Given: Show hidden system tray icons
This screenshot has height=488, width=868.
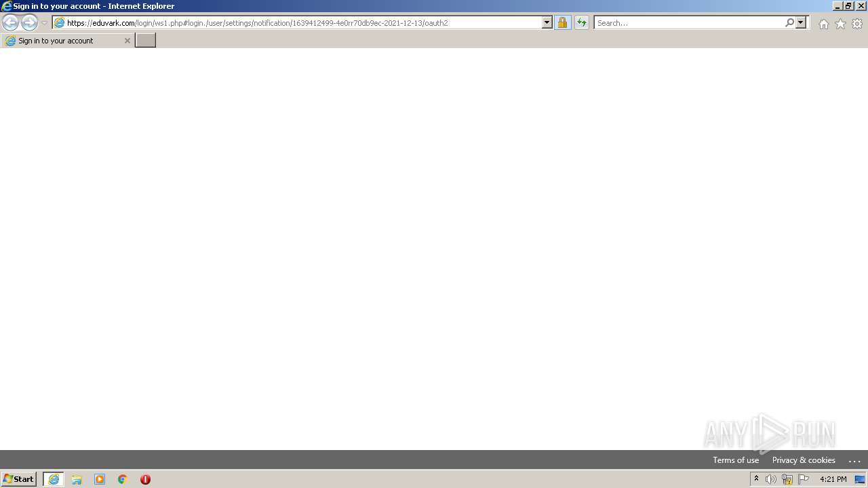Looking at the screenshot, I should (756, 479).
